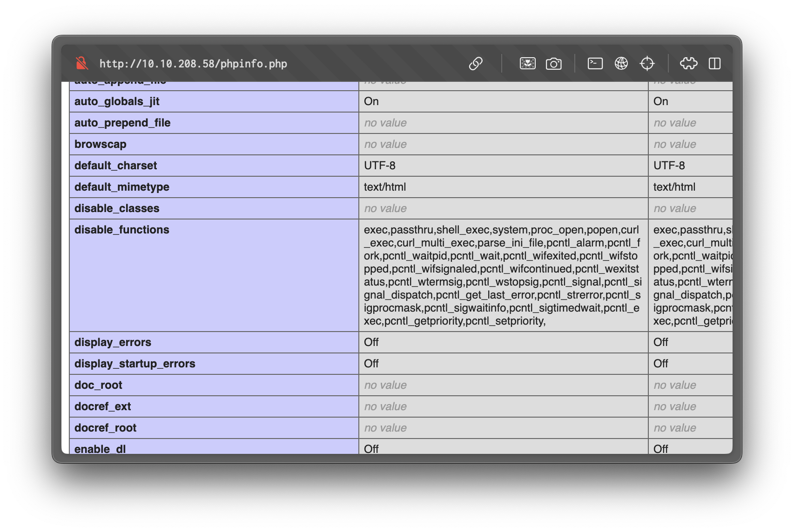Click the disable_functions local value text

502,275
